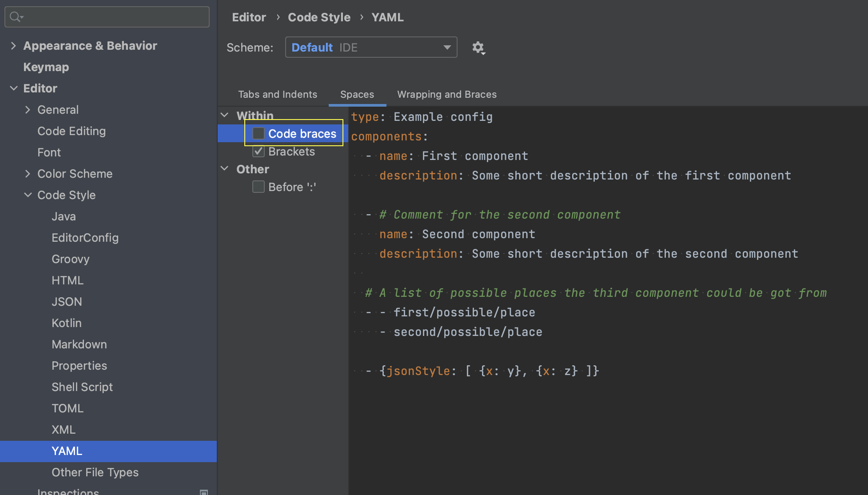Click inside the settings search field
Screen dimensions: 868x495
(107, 16)
